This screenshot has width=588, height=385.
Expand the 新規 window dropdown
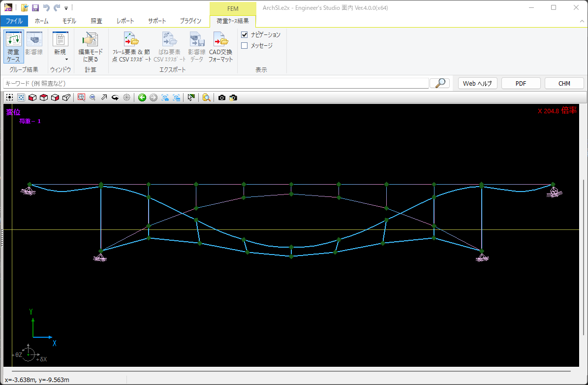[66, 59]
